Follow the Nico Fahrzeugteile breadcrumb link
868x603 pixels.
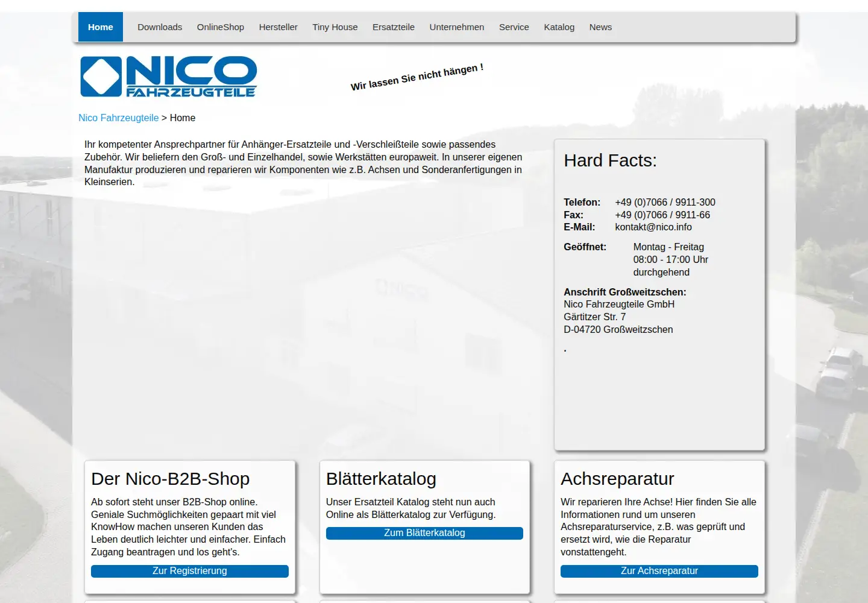pyautogui.click(x=119, y=118)
